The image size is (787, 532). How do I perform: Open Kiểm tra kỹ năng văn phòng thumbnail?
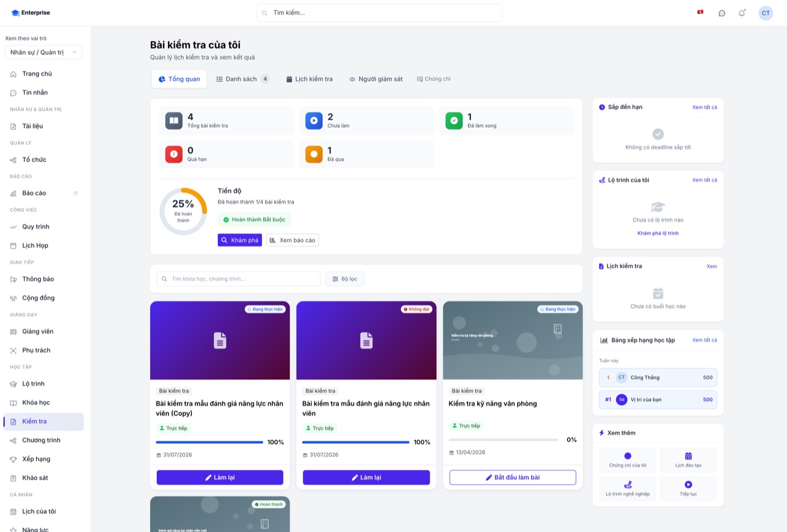[x=513, y=340]
